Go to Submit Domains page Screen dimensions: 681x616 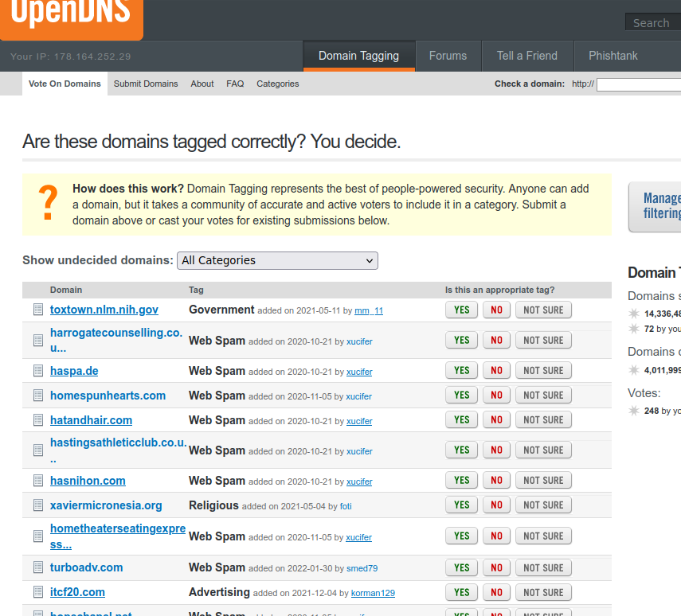coord(146,84)
